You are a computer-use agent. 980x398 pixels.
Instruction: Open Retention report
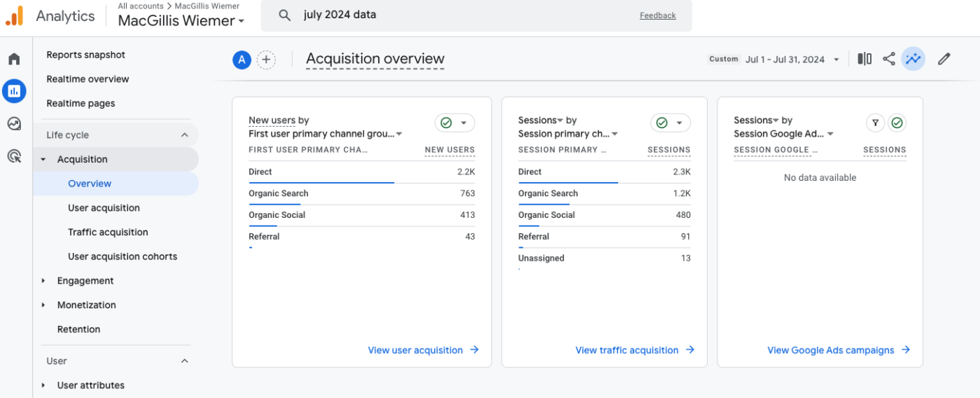pos(78,329)
